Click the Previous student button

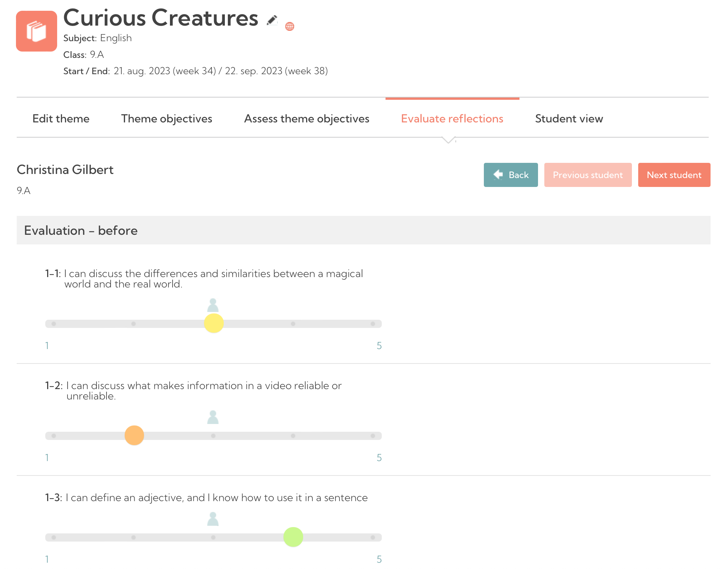point(587,175)
